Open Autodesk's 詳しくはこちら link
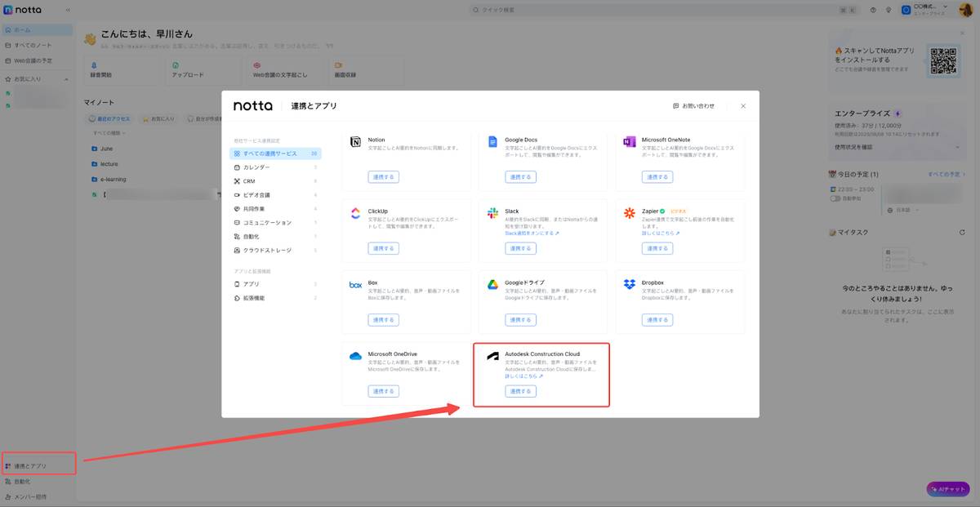The height and width of the screenshot is (507, 980). point(523,376)
